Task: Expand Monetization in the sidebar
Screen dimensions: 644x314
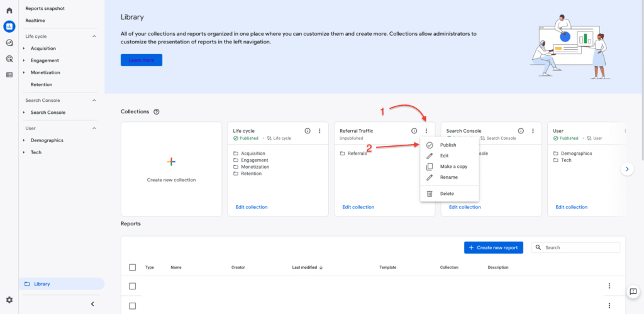Action: pos(25,73)
